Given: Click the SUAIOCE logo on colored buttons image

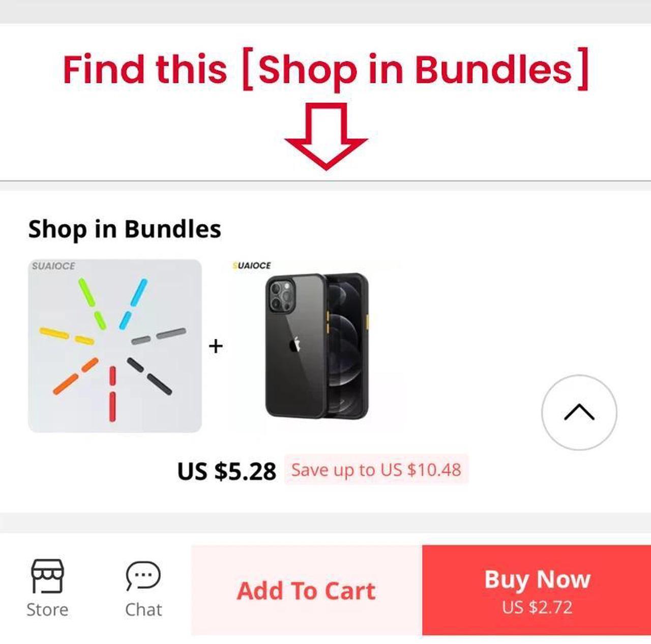Looking at the screenshot, I should pos(53,266).
